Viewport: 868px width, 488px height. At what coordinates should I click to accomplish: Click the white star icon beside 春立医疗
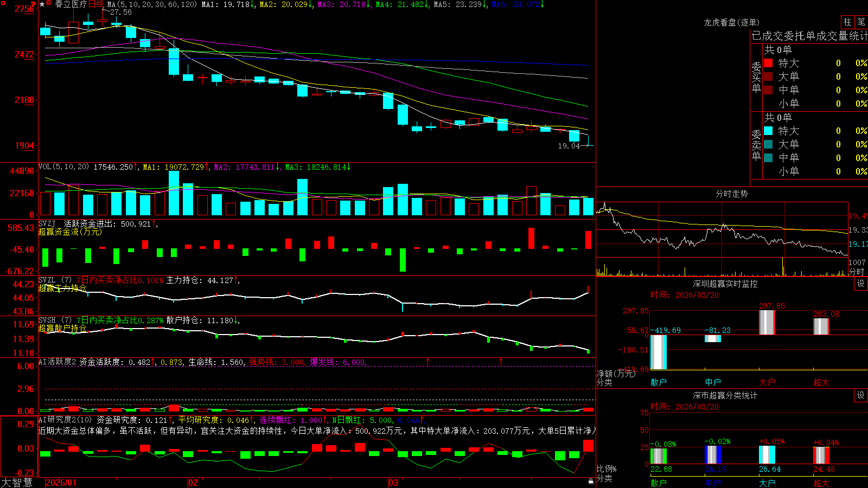[42, 4]
